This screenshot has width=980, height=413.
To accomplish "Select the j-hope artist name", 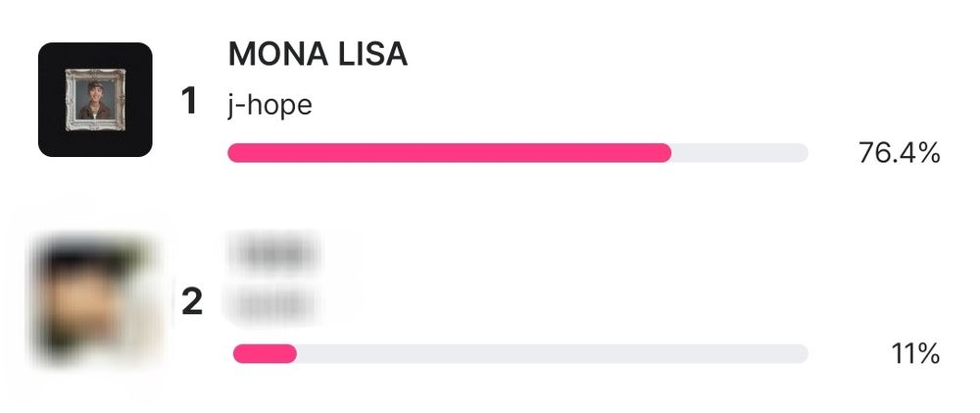I will (x=270, y=105).
